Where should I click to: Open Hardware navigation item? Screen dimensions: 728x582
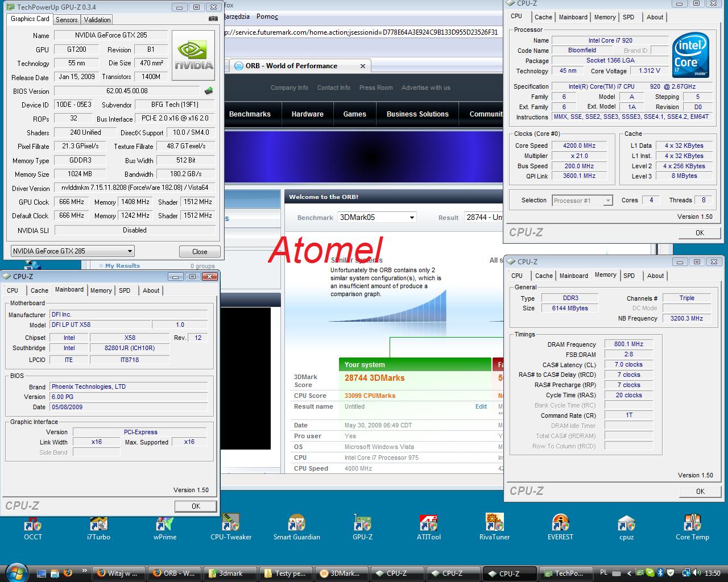click(x=308, y=114)
